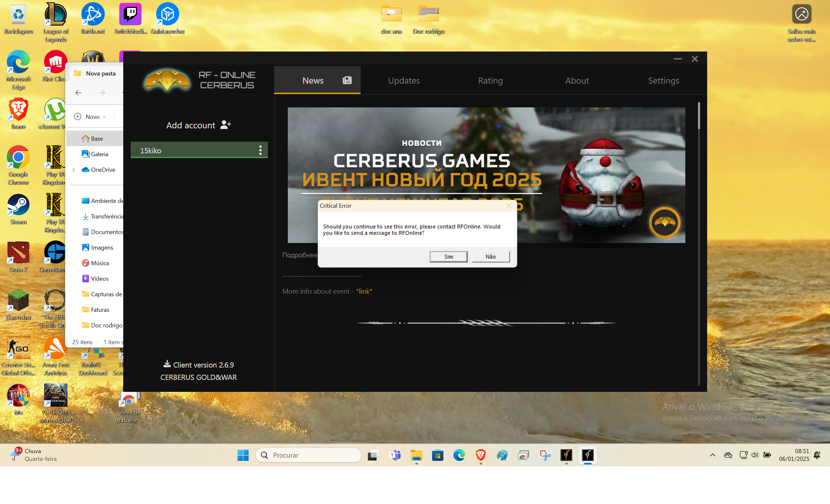Go back in the Explorer window
Screen dimensions: 830x504
click(78, 93)
